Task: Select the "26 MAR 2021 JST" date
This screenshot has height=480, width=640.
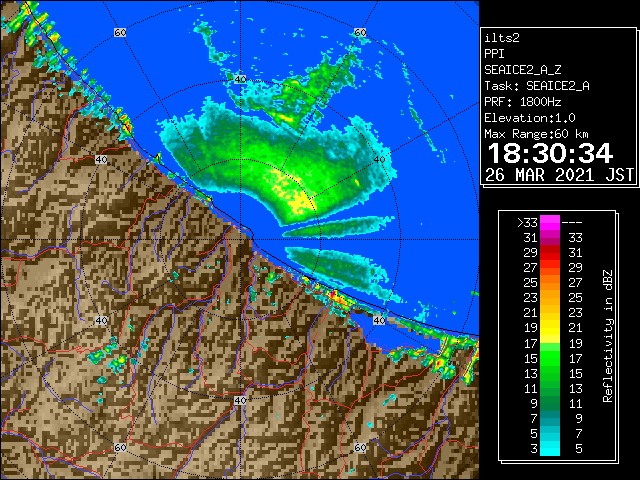Action: point(559,175)
